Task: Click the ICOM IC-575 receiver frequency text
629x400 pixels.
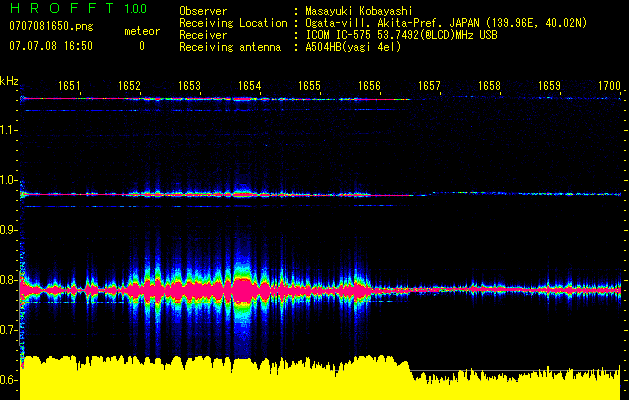Action: (401, 35)
